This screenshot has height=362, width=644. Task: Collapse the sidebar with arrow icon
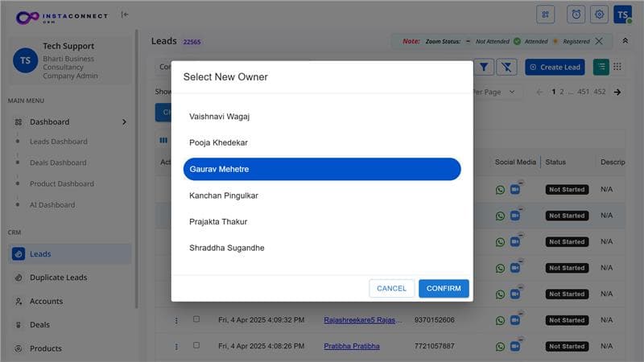[125, 14]
